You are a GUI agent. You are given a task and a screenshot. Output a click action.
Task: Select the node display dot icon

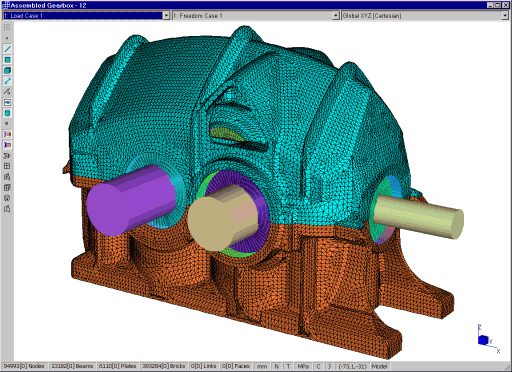7,38
